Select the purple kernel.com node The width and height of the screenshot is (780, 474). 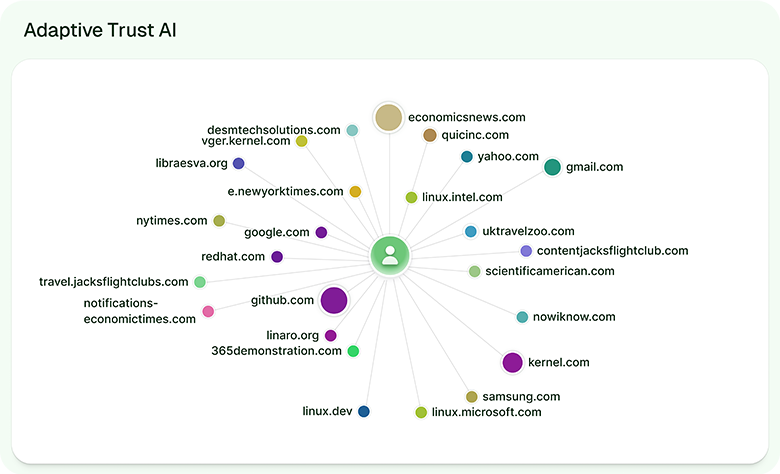point(512,362)
